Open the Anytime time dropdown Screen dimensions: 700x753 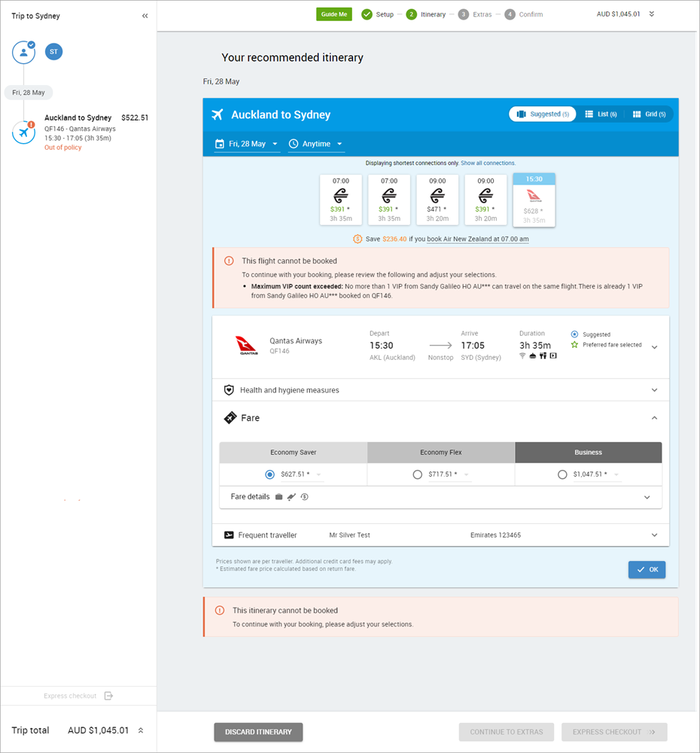316,144
